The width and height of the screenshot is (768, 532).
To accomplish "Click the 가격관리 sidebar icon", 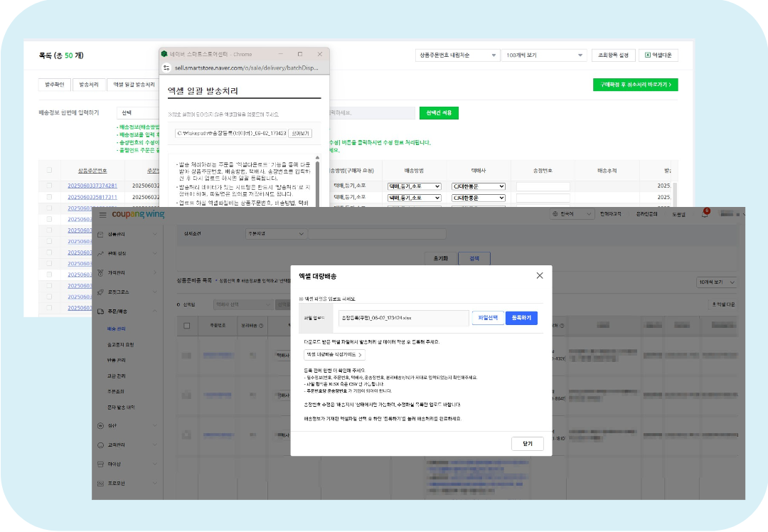I will (100, 273).
